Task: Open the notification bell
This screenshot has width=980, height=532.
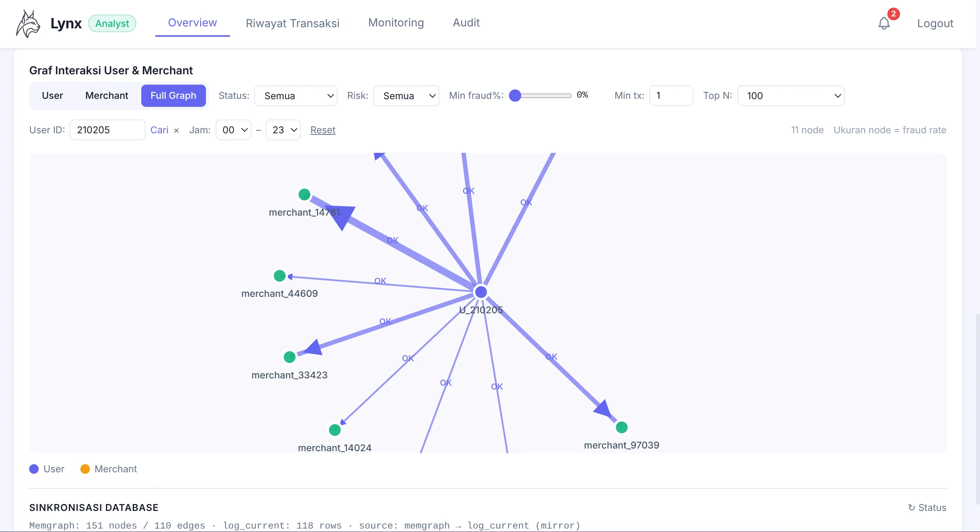Action: click(x=884, y=23)
